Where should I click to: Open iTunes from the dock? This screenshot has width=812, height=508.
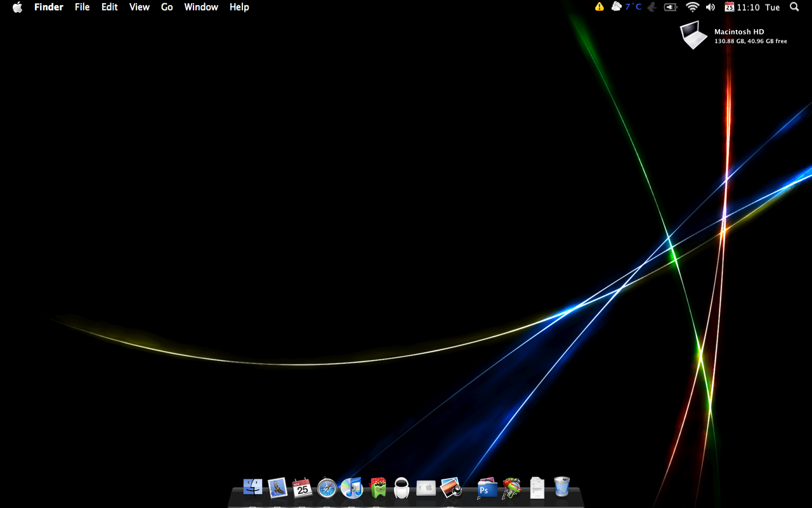[351, 487]
